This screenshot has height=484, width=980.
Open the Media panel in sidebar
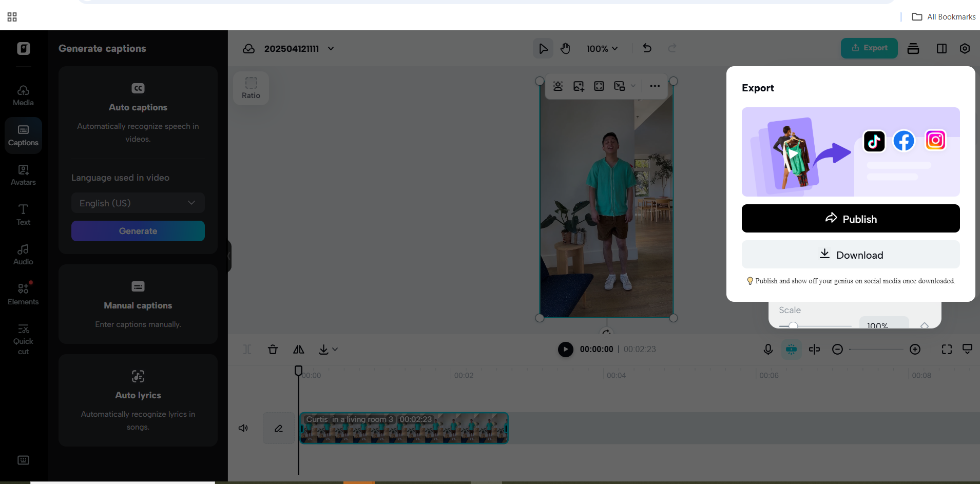pos(23,95)
